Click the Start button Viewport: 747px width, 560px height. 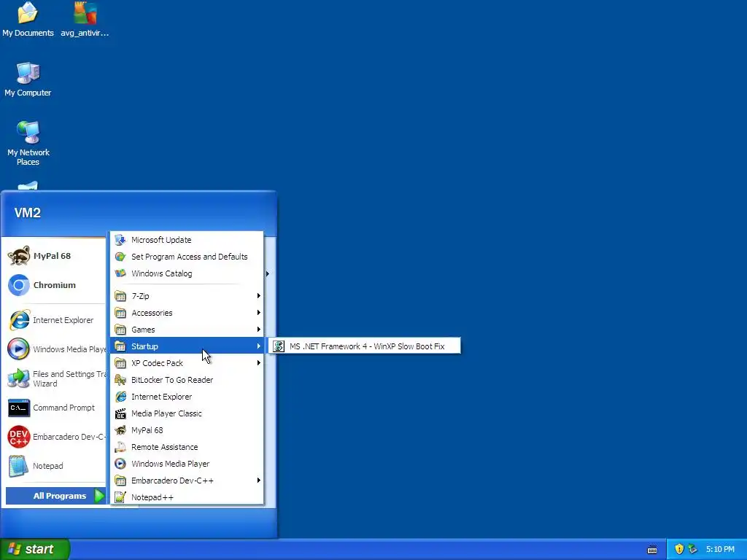pos(35,549)
